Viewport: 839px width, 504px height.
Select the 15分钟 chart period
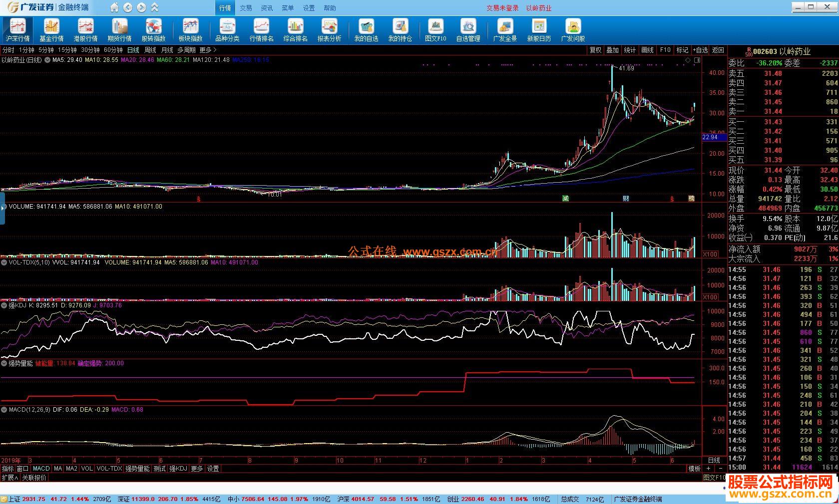tap(67, 50)
